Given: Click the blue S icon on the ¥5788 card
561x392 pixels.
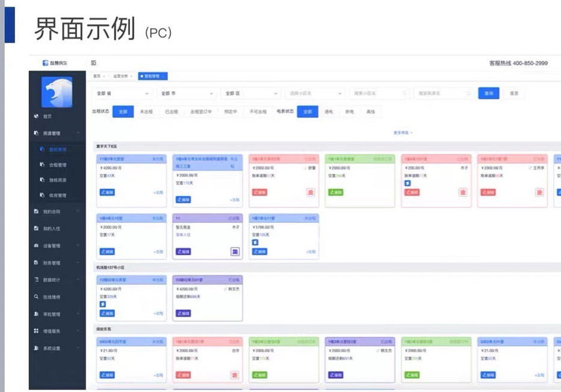Looking at the screenshot, I should 255,243.
